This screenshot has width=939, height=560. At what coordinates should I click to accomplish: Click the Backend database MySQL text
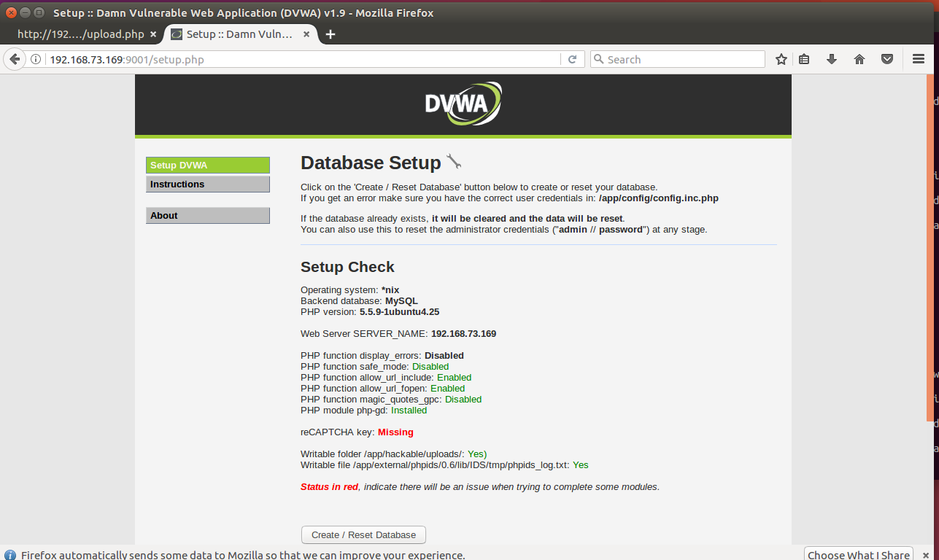coord(359,301)
